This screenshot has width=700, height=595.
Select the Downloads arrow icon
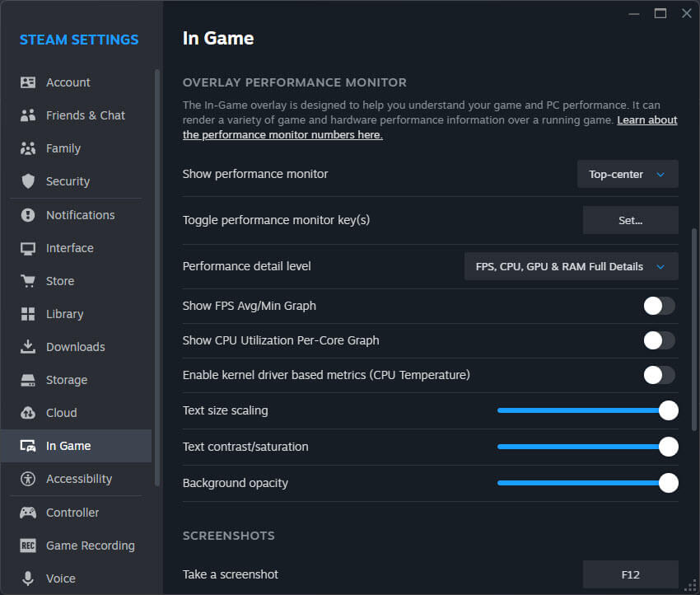(x=28, y=347)
